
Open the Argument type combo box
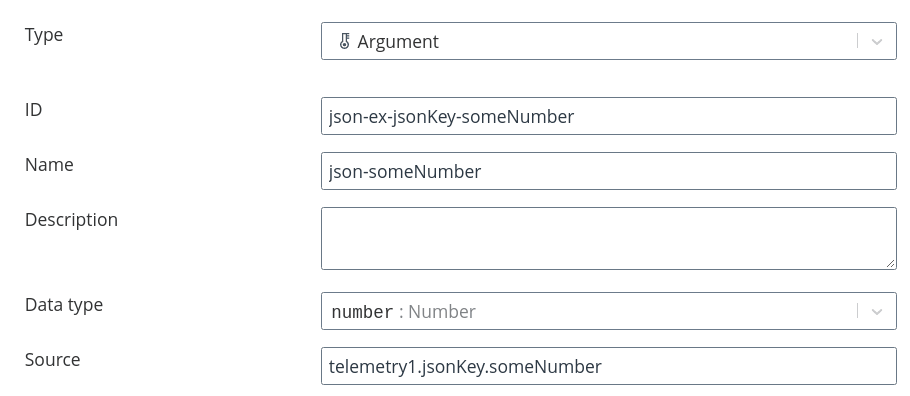point(609,41)
